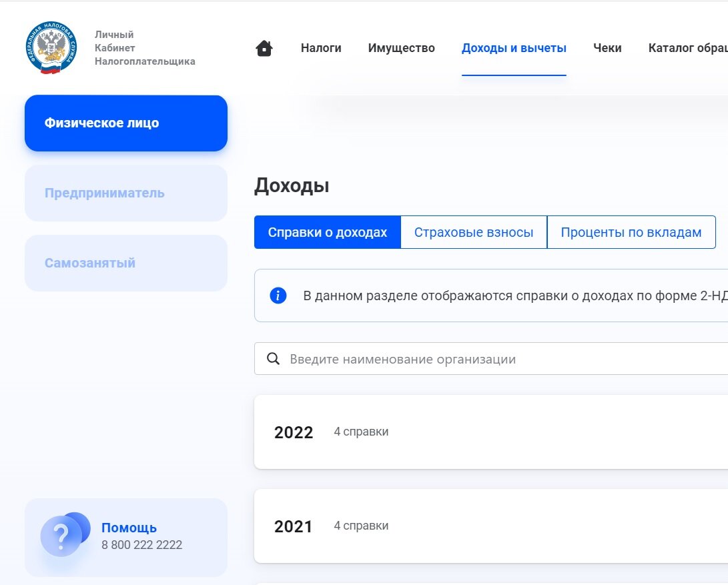Image resolution: width=728 pixels, height=585 pixels.
Task: Select the Предприниматель profile option
Action: [125, 193]
